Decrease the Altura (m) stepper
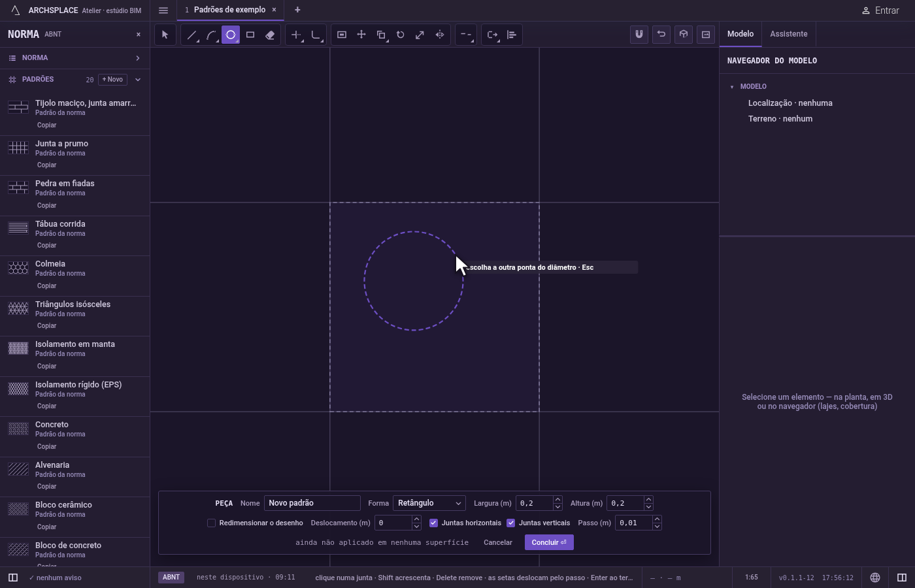This screenshot has height=588, width=915. point(648,507)
